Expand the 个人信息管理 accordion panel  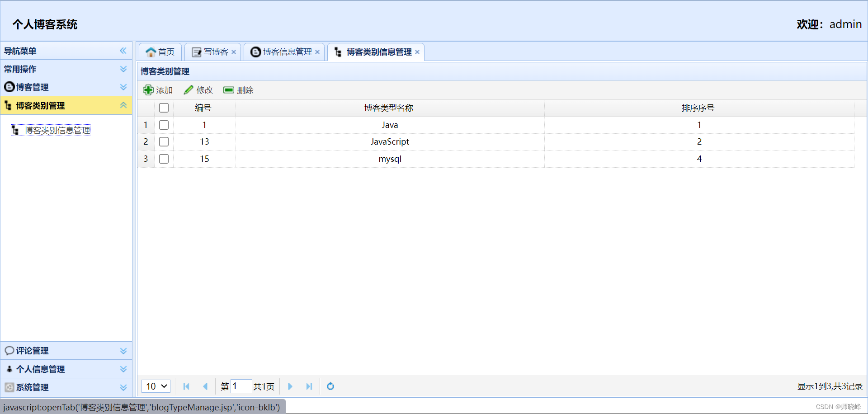click(x=123, y=369)
